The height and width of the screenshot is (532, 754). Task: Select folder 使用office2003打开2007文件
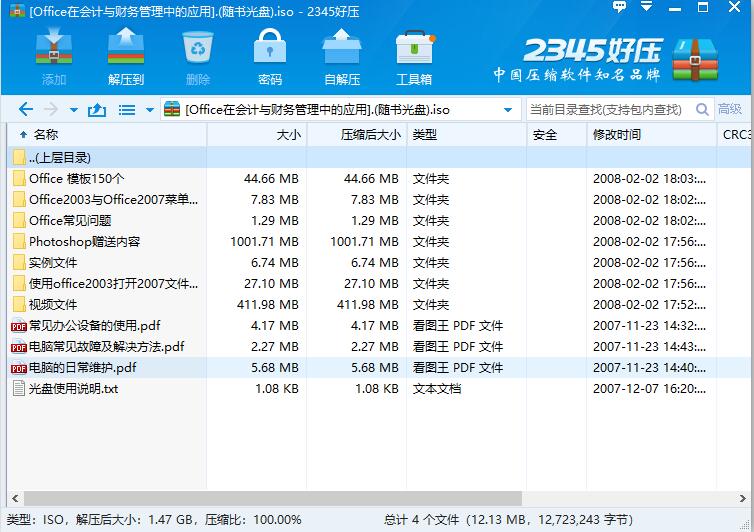380,283
